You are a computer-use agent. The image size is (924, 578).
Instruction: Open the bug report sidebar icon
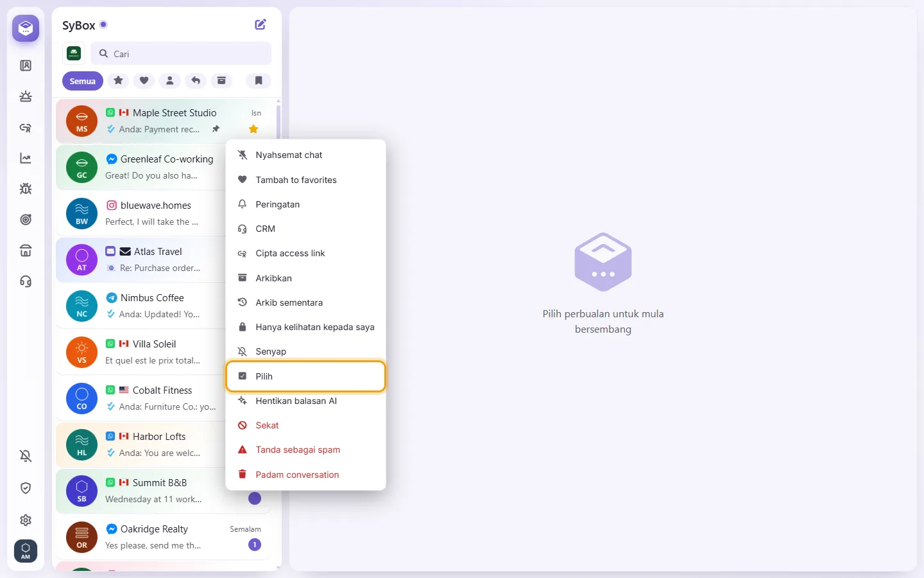(x=26, y=189)
